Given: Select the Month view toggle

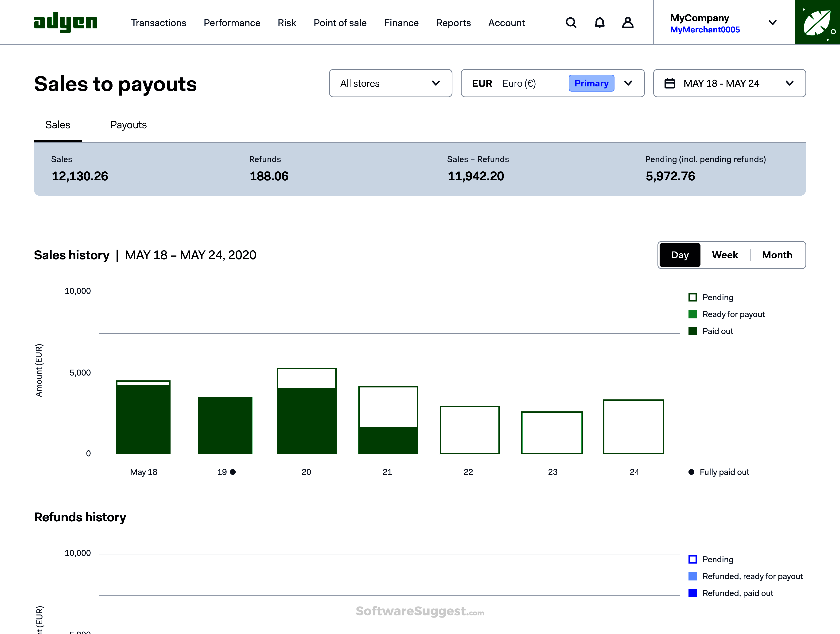Looking at the screenshot, I should [777, 255].
